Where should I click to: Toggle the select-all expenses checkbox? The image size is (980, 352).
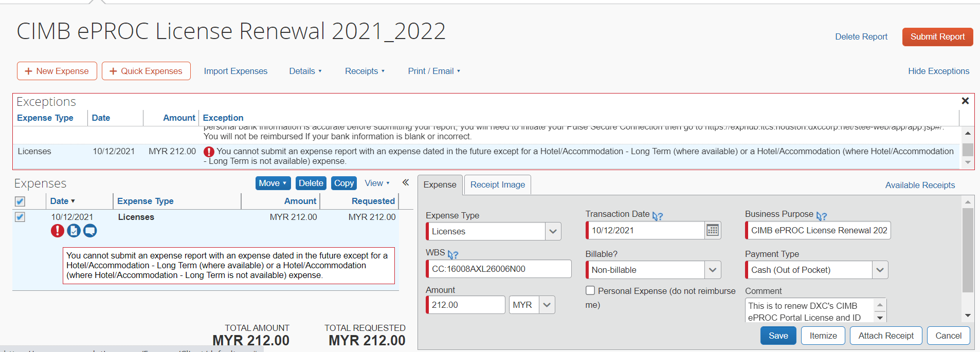coord(20,201)
